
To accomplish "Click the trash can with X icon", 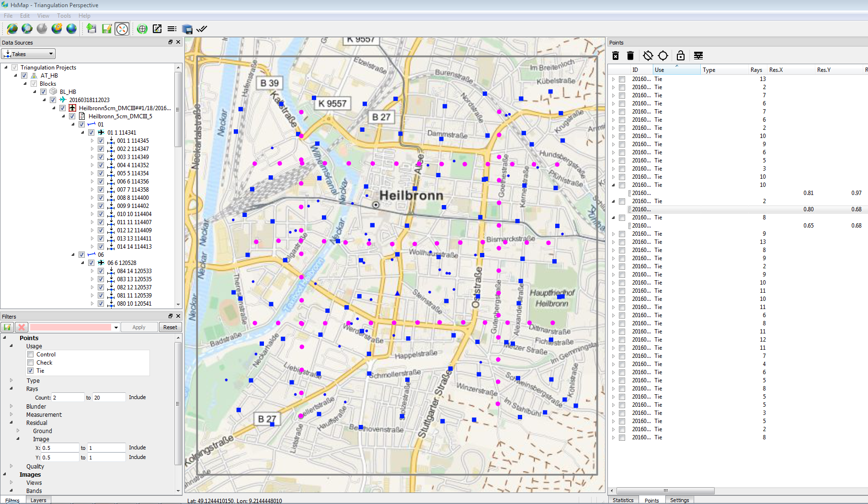I will (616, 56).
